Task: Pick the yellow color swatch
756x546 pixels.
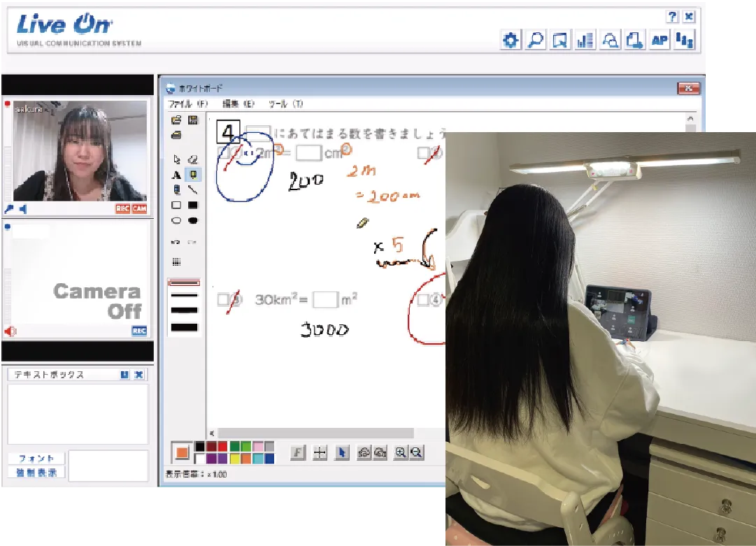Action: pos(235,459)
